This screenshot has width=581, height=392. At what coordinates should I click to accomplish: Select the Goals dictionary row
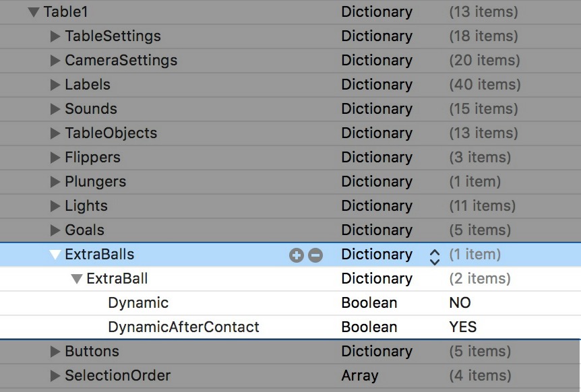[84, 230]
